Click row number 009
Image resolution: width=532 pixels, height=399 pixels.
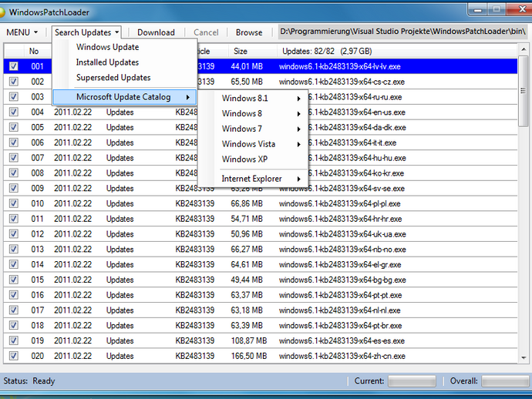37,188
